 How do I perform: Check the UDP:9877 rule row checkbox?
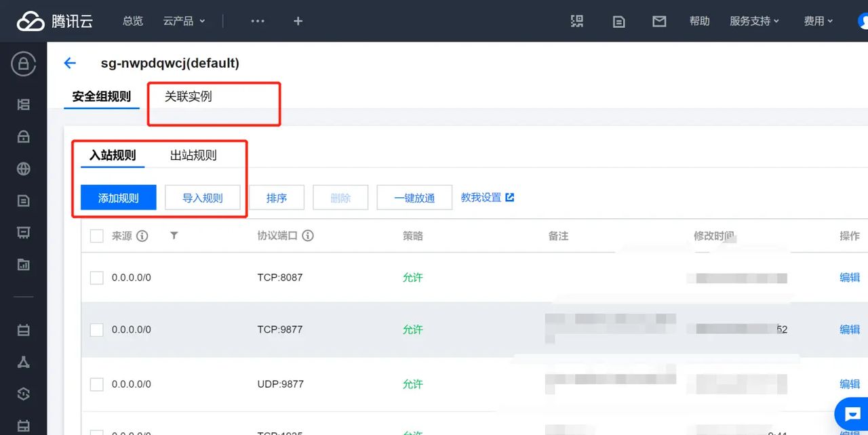tap(96, 384)
